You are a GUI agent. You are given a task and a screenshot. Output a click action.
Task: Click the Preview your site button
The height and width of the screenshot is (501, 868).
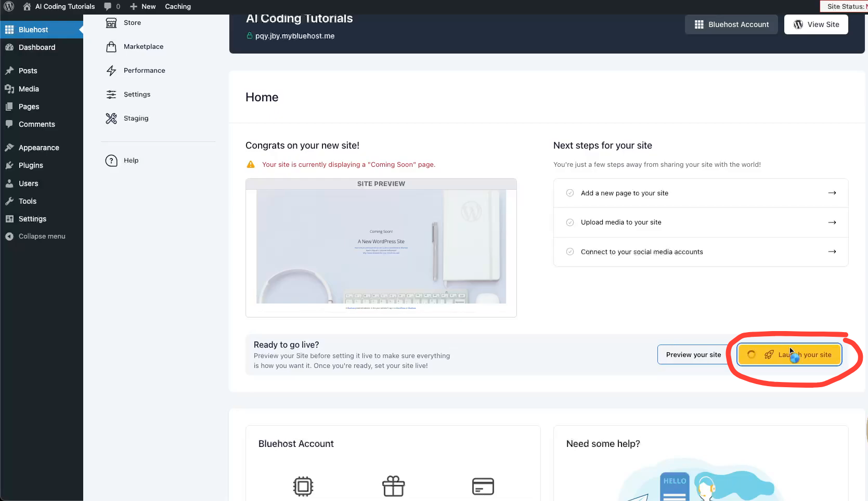click(x=693, y=355)
